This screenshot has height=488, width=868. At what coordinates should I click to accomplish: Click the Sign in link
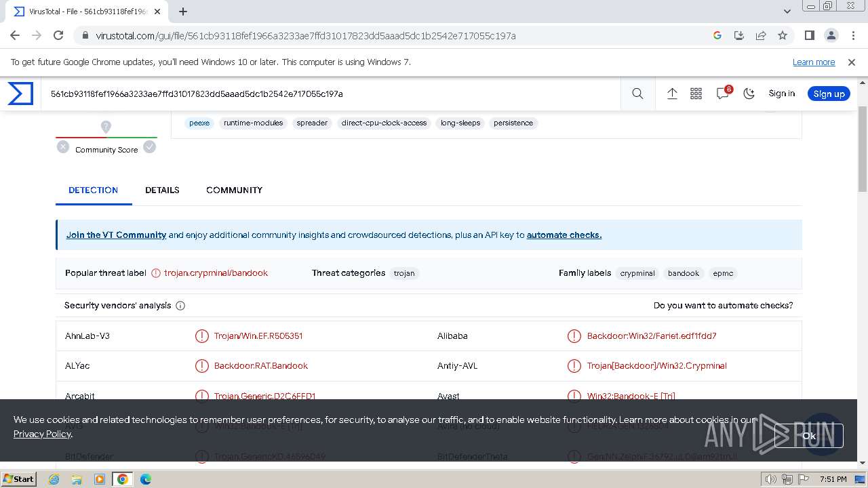[781, 94]
